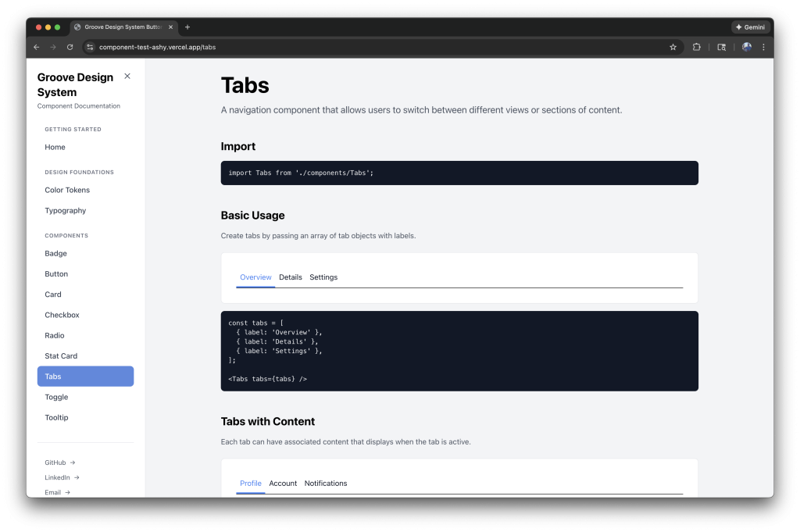
Task: Open Color Tokens in sidebar
Action: pyautogui.click(x=67, y=190)
